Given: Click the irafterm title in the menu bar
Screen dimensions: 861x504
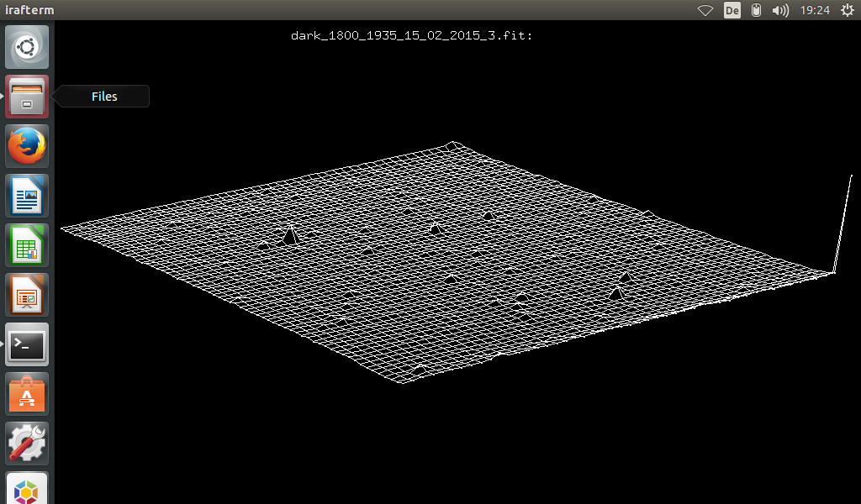Looking at the screenshot, I should [x=31, y=10].
